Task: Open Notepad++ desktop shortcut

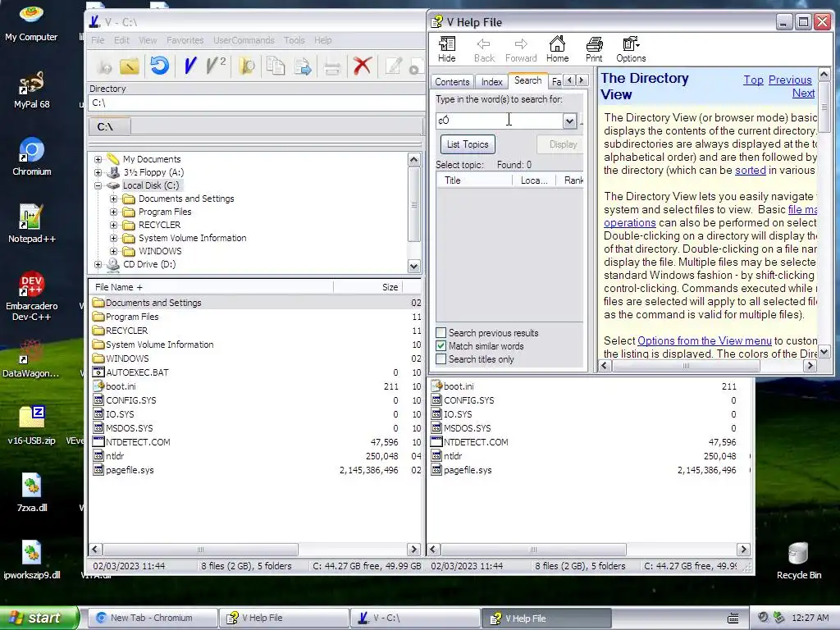Action: tap(32, 223)
